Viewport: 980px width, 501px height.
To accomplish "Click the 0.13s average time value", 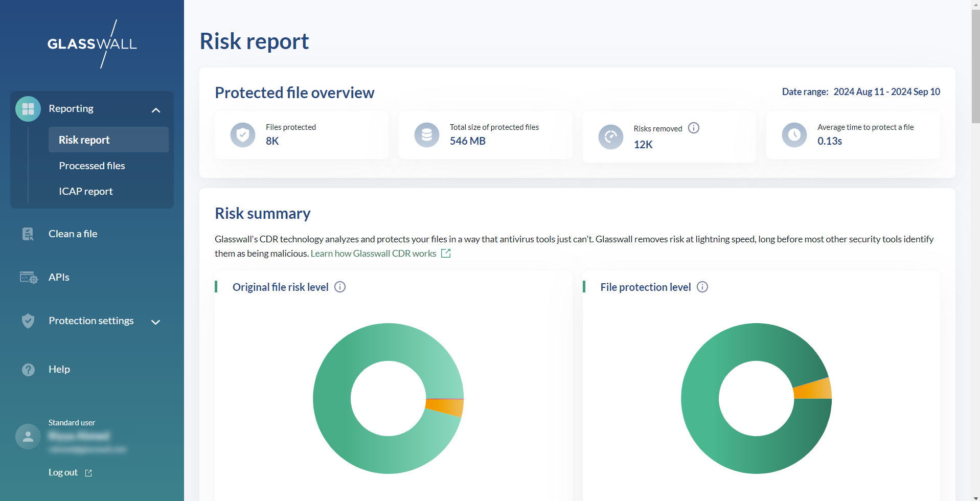I will (829, 141).
